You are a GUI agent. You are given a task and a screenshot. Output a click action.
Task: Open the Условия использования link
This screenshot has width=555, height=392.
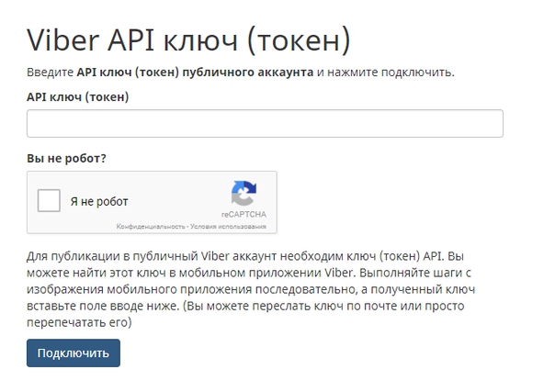pyautogui.click(x=228, y=226)
